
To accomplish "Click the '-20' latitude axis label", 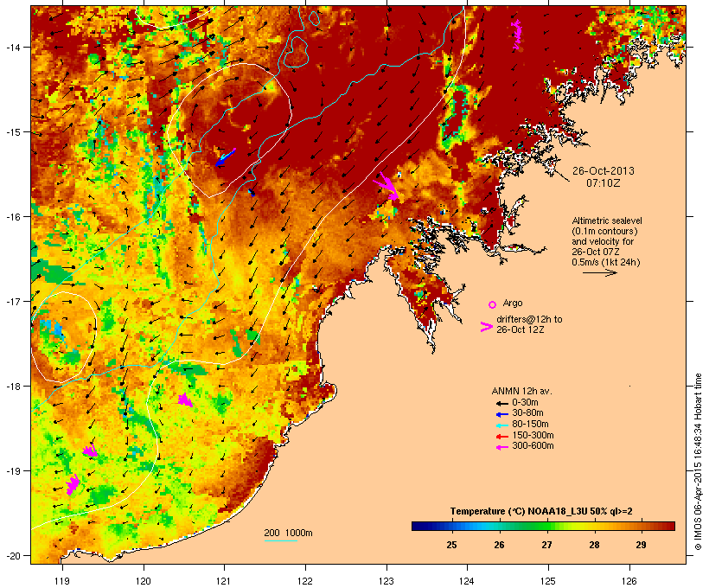I will click(x=13, y=555).
